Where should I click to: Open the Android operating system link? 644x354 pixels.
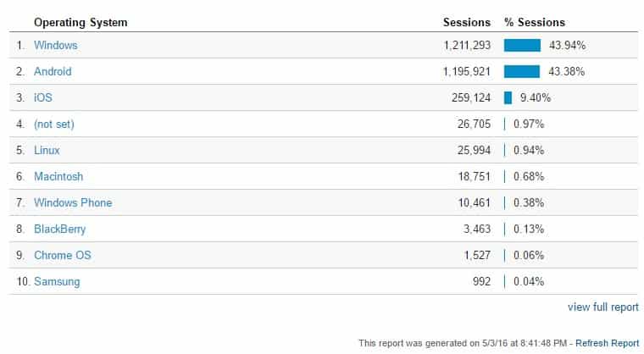(x=53, y=71)
